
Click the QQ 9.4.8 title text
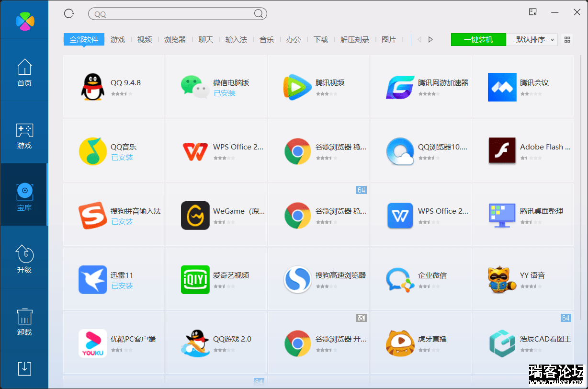(x=126, y=82)
